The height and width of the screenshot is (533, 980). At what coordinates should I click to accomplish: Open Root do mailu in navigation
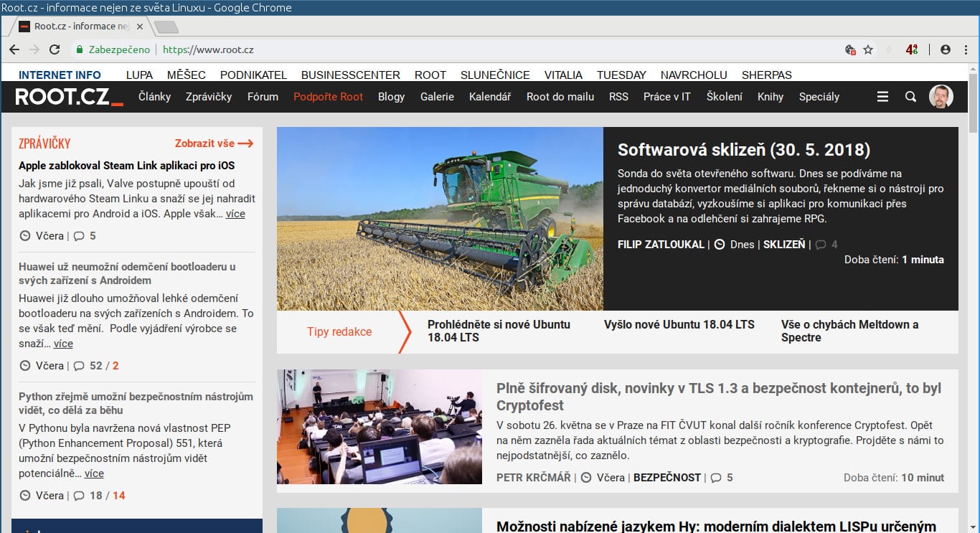[x=560, y=97]
